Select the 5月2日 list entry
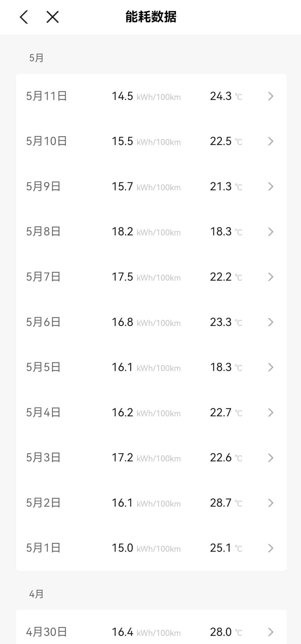The width and height of the screenshot is (301, 644). coord(151,503)
